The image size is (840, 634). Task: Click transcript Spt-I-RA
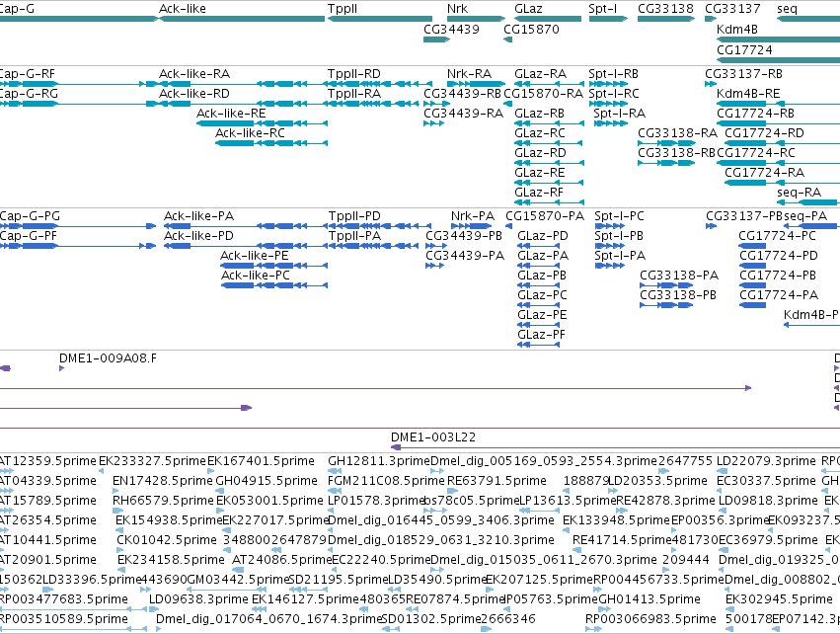[619, 114]
